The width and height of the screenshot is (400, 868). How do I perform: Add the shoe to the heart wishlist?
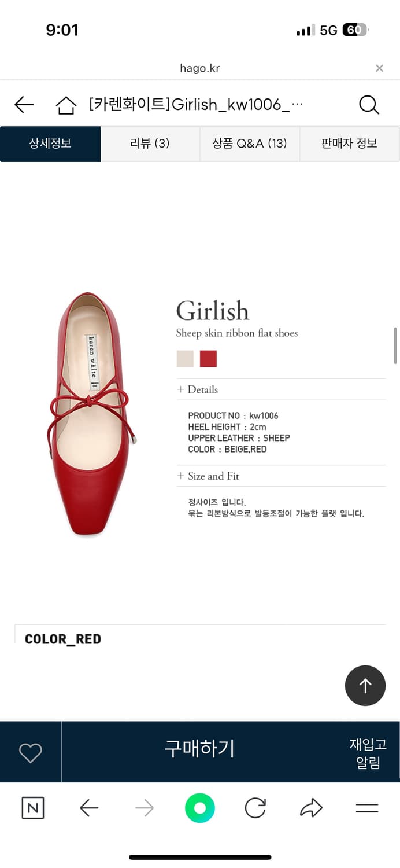click(31, 752)
